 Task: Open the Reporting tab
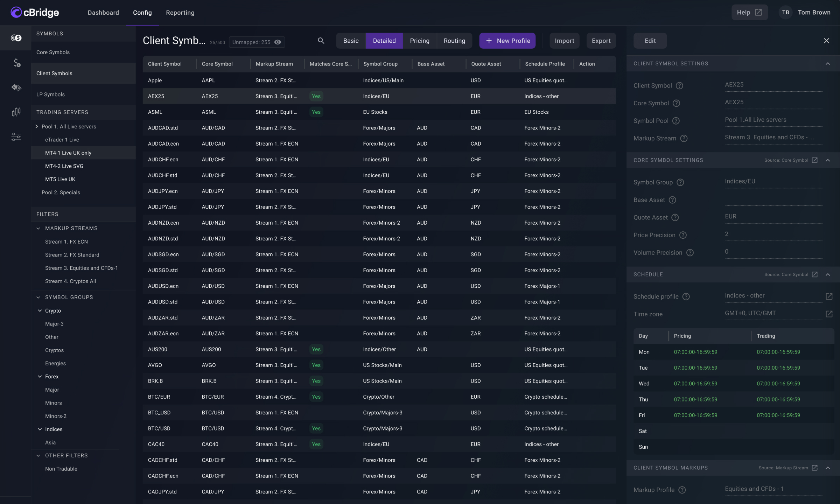point(180,13)
